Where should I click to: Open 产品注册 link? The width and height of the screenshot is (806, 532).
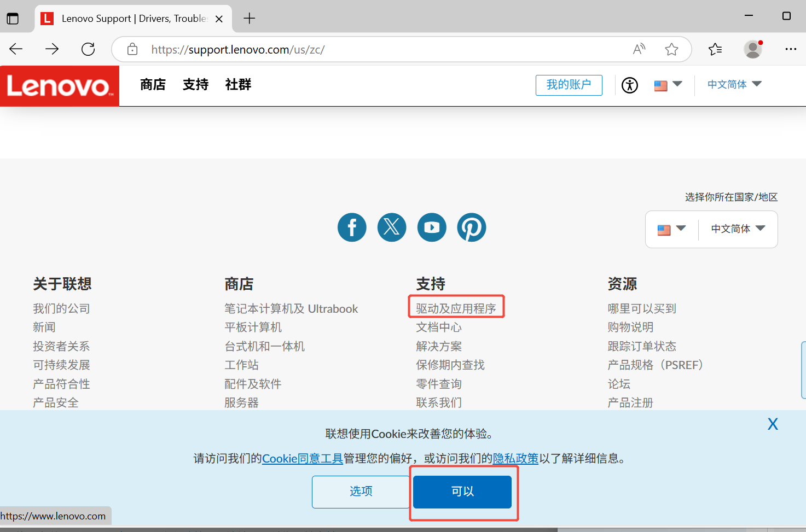(630, 402)
